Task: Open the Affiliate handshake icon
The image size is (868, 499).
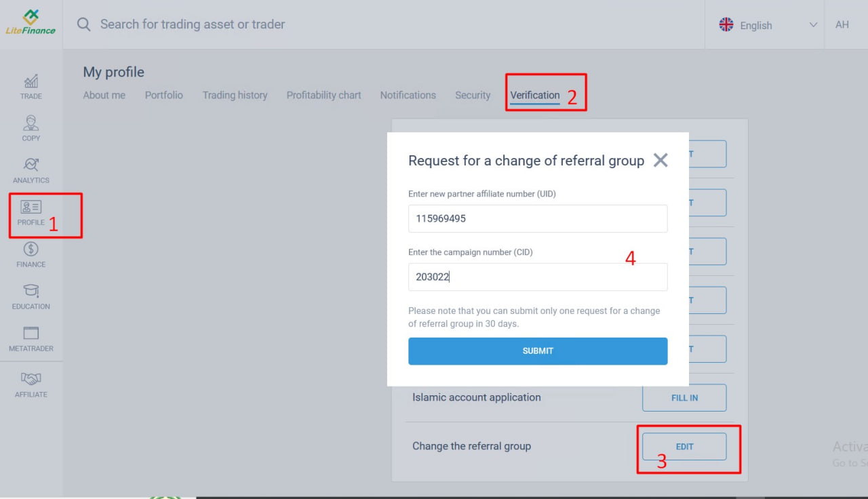Action: coord(31,380)
